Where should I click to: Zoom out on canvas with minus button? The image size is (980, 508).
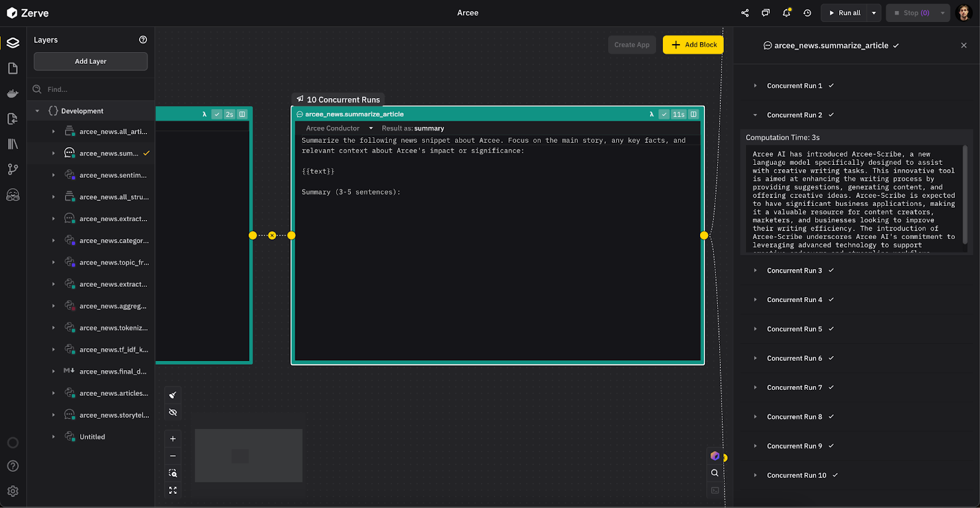click(x=173, y=456)
